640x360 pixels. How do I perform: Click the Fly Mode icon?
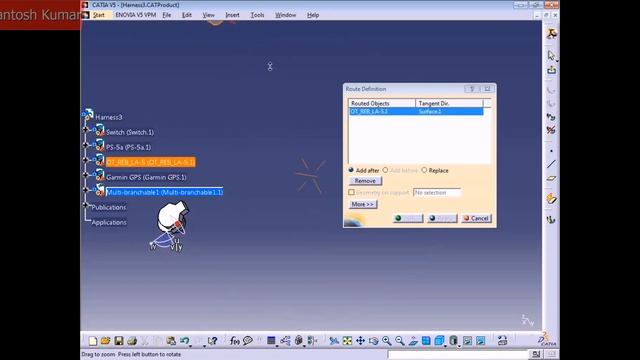tap(334, 341)
